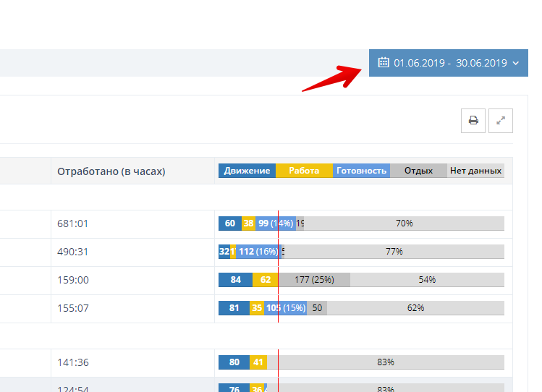Click the yellow 62 work bar segment
The width and height of the screenshot is (542, 392).
266,280
